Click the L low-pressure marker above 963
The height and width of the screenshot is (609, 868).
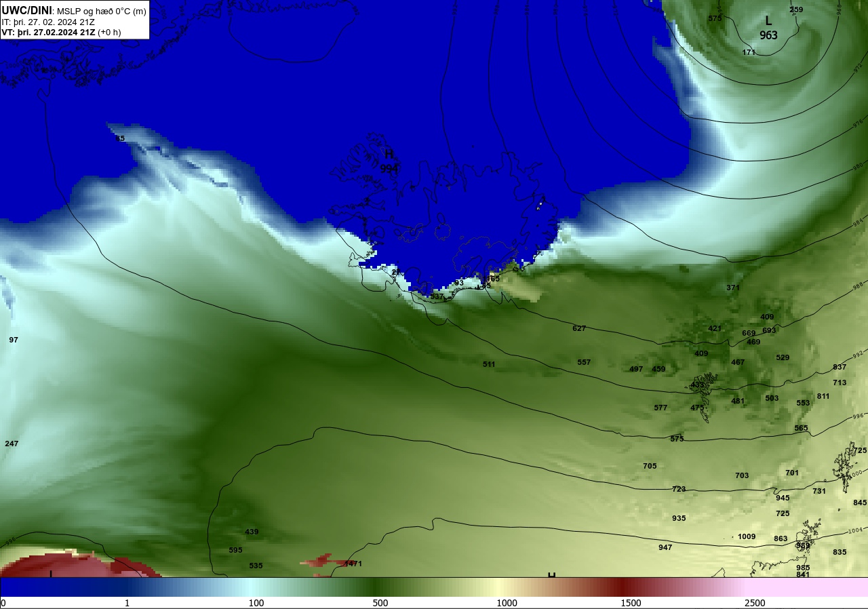[x=768, y=20]
